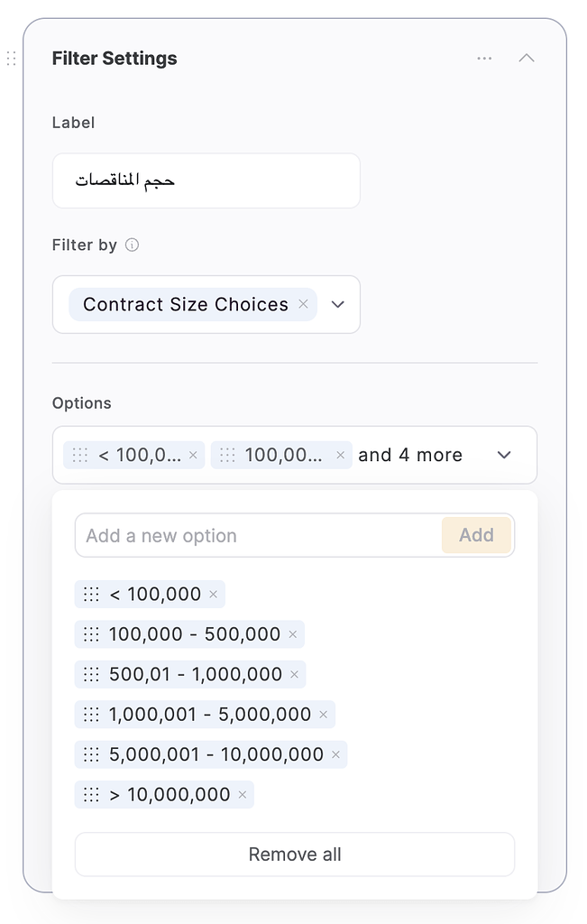This screenshot has height=924, width=587.
Task: Open the Filter by dropdown
Action: coord(338,304)
